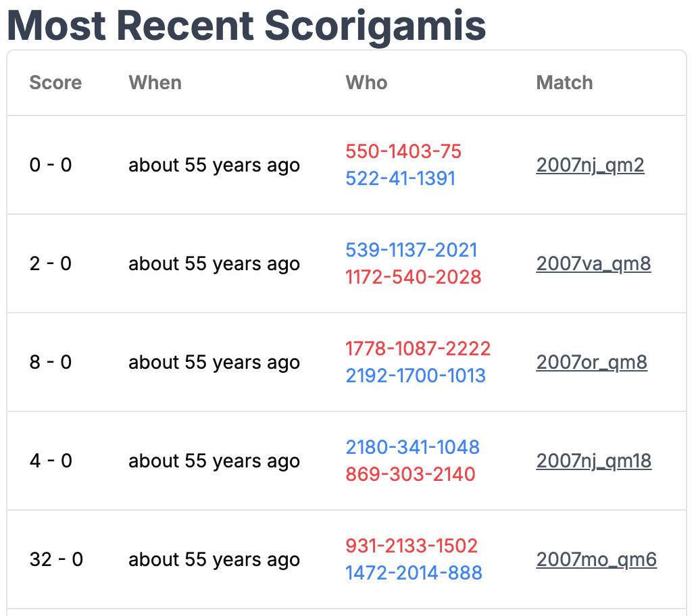Click the Score column header
Screen dimensions: 696x616
[55, 83]
